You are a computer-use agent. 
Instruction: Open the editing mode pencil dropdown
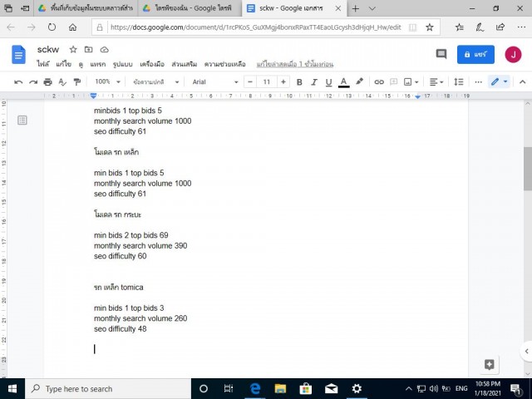(500, 81)
